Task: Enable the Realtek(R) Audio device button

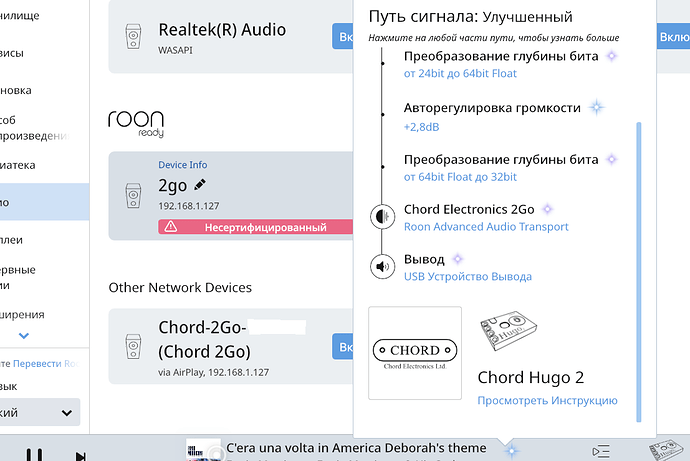Action: point(343,37)
